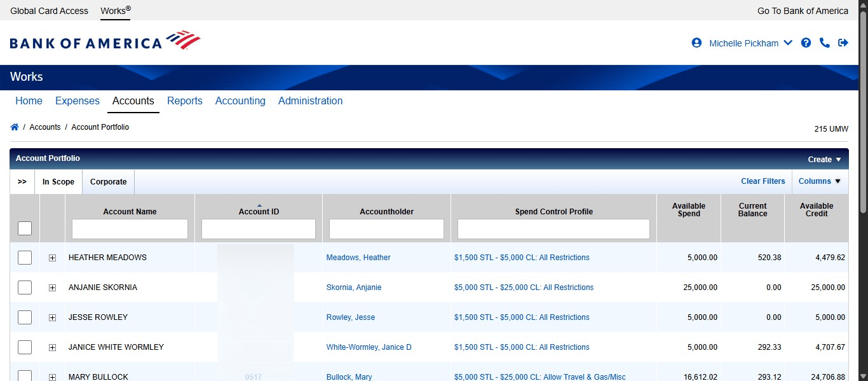This screenshot has width=868, height=381.
Task: Open Jesse Rowley's spend control profile link
Action: click(522, 317)
